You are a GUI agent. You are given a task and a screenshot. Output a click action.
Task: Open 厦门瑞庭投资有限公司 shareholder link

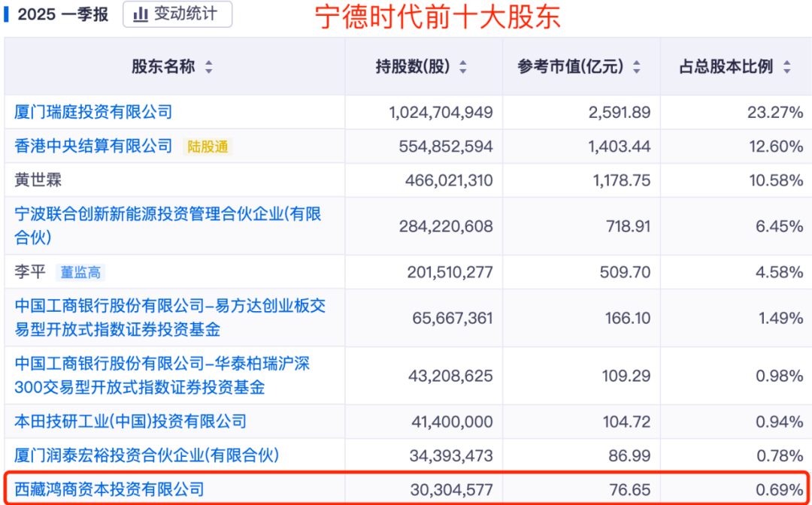pyautogui.click(x=93, y=112)
